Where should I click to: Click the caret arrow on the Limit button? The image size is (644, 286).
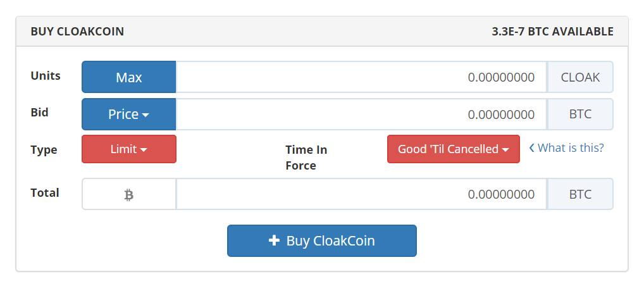(x=144, y=151)
